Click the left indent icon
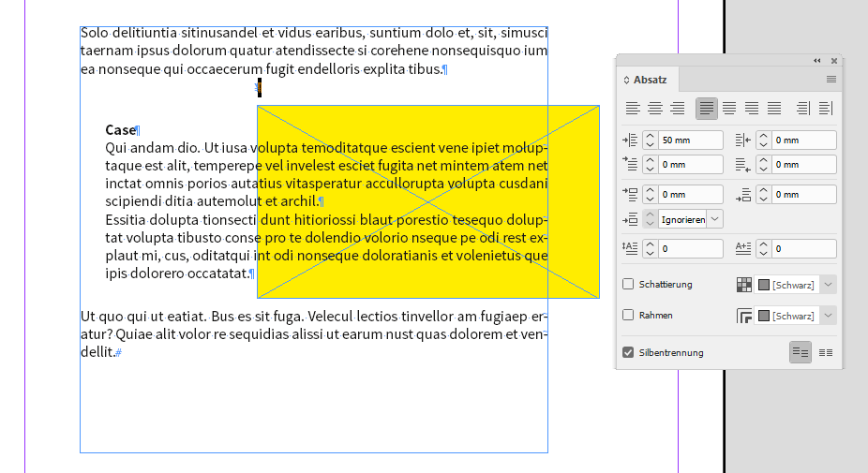Screen dimensions: 868x473 pos(630,140)
